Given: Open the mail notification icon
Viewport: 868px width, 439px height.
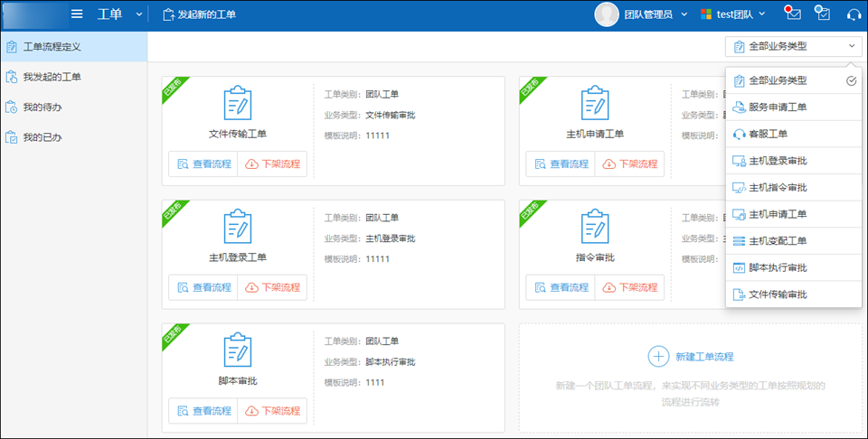Looking at the screenshot, I should [x=793, y=14].
